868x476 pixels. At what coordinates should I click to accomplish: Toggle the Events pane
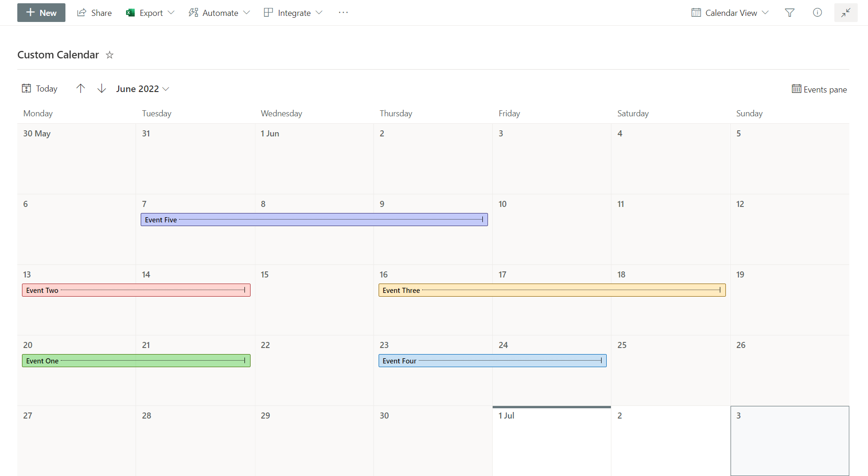[819, 89]
